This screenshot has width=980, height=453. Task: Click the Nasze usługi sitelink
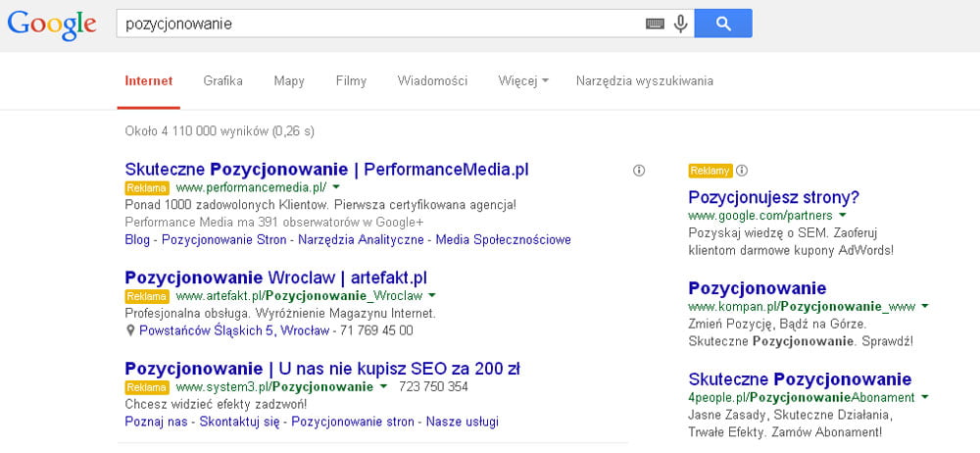pos(463,422)
